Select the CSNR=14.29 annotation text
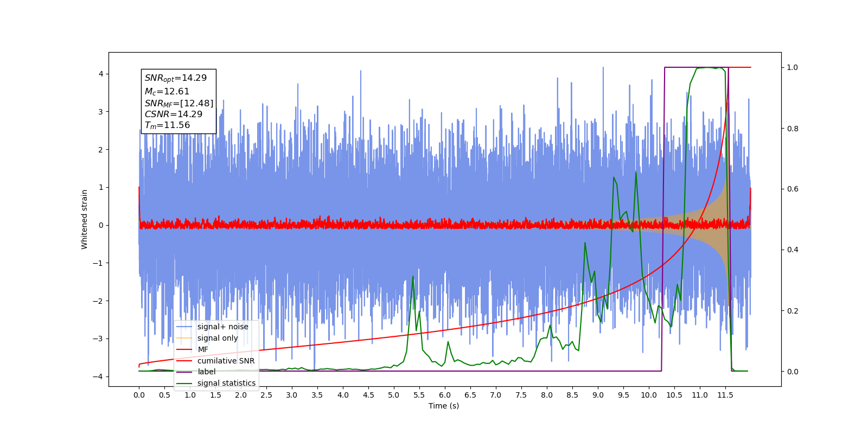868x434 pixels. pos(174,114)
